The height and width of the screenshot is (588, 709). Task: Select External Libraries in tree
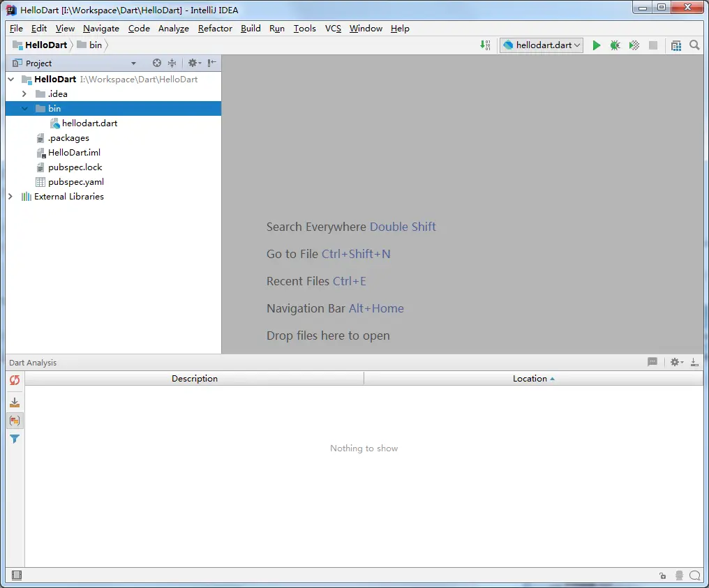pos(68,197)
